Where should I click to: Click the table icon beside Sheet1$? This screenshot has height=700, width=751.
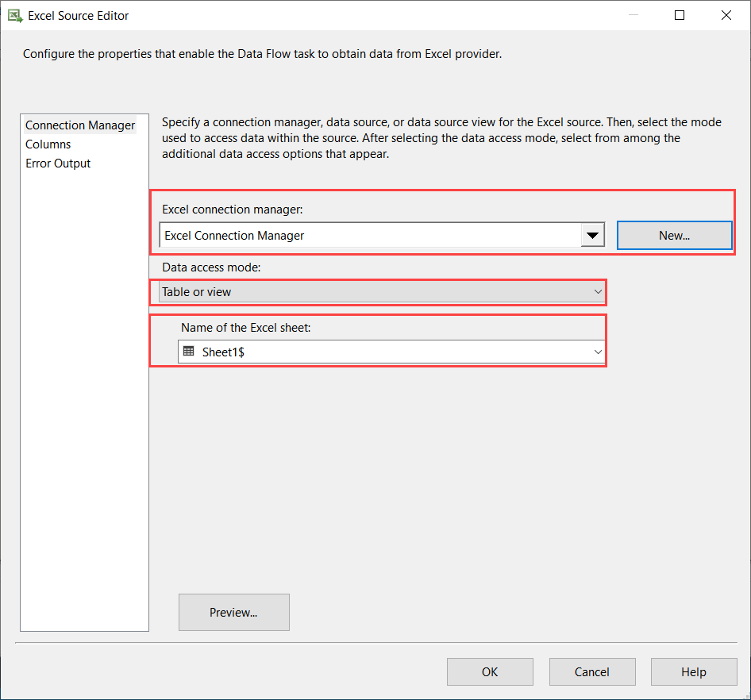pyautogui.click(x=188, y=352)
